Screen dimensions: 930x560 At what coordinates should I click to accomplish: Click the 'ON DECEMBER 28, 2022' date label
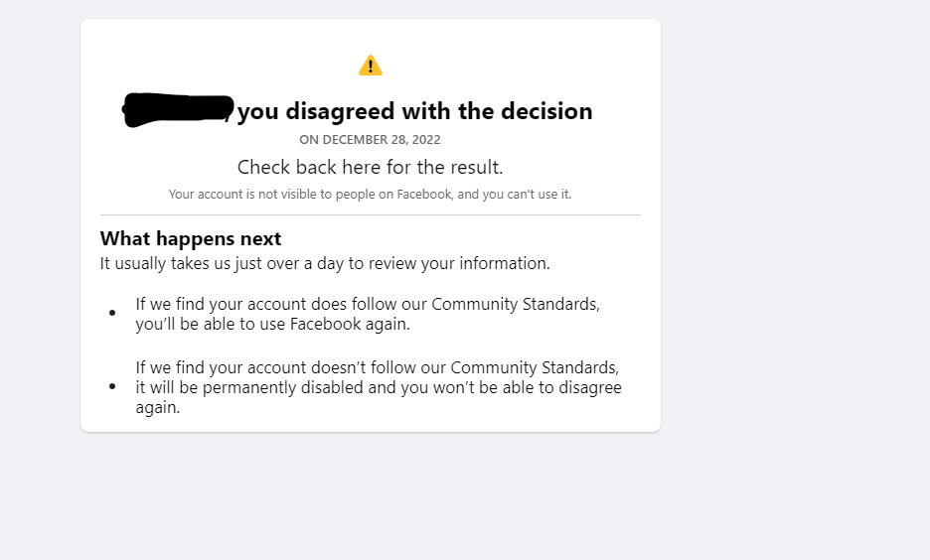click(370, 140)
